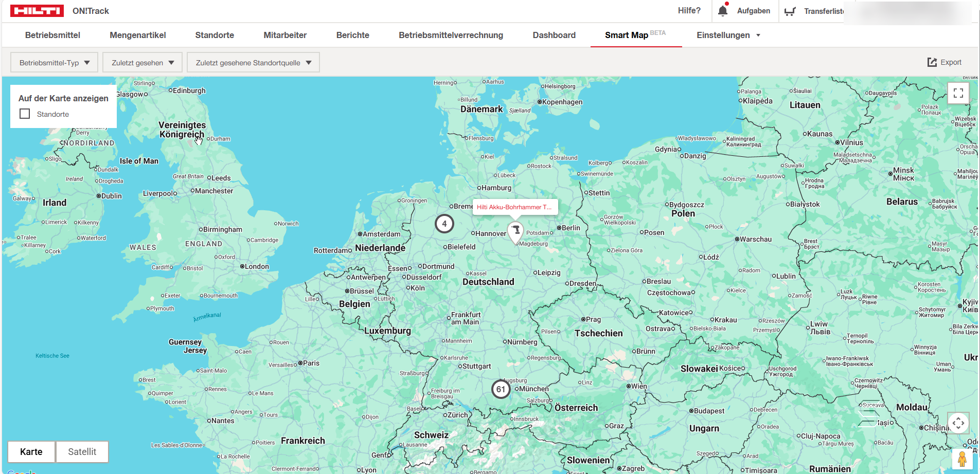This screenshot has width=980, height=474.
Task: Open the Berichte tab
Action: coord(352,35)
